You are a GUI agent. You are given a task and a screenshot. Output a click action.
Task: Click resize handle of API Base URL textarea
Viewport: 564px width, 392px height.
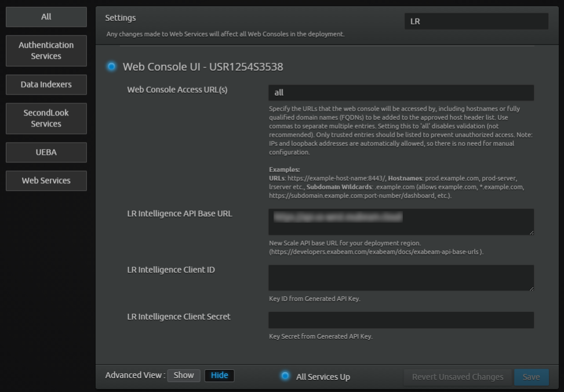click(530, 232)
